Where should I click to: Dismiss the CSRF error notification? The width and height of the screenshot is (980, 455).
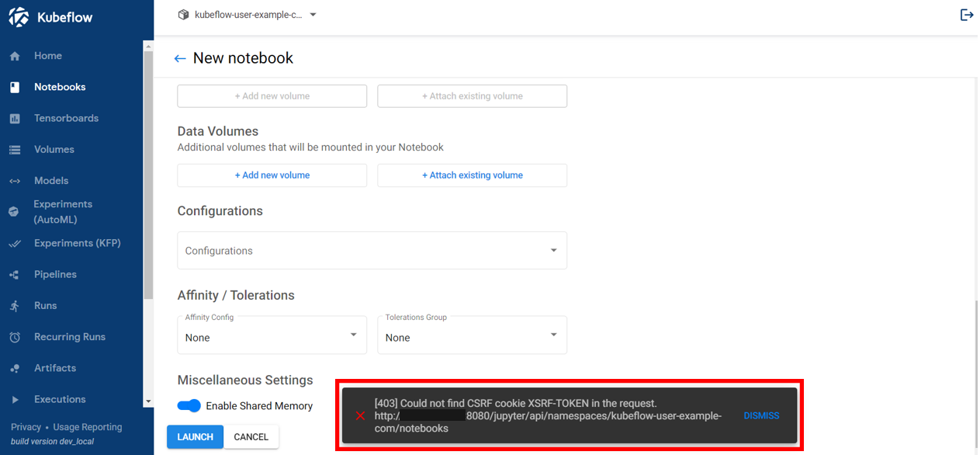[x=760, y=416]
